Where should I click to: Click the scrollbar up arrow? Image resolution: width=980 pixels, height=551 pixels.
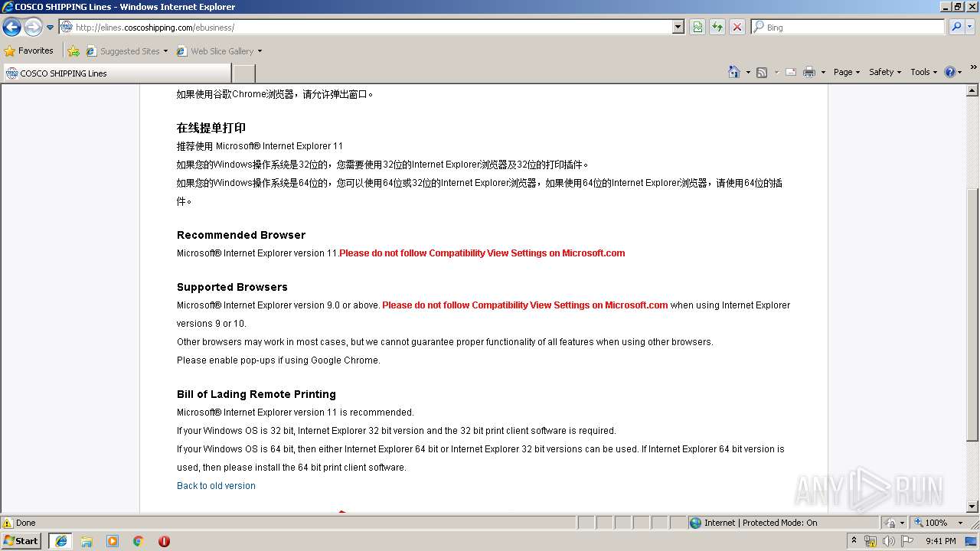coord(972,90)
